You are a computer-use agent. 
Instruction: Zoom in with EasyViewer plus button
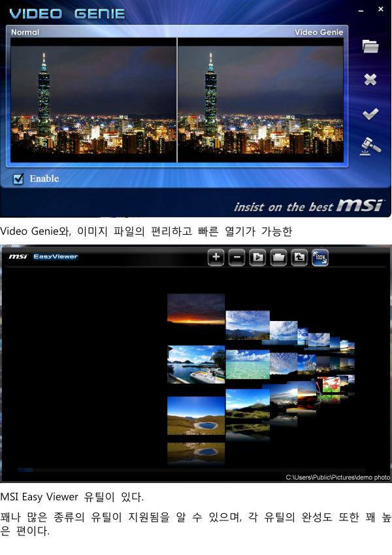coord(216,257)
